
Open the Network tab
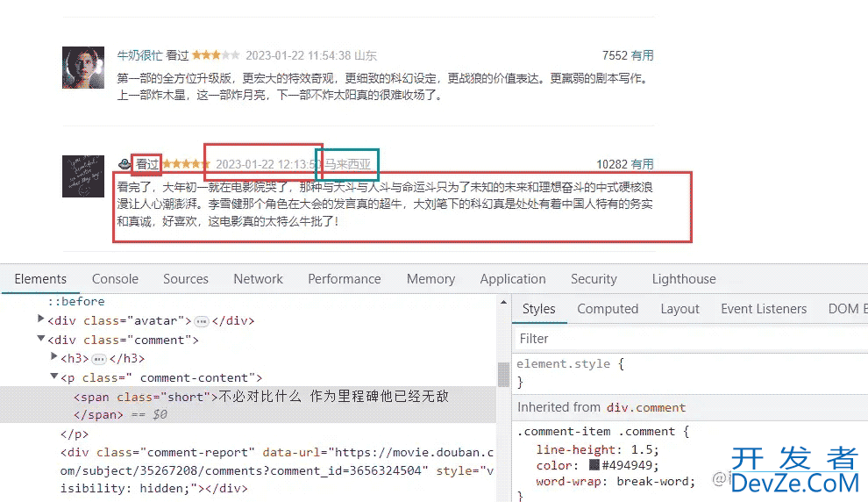click(x=258, y=279)
